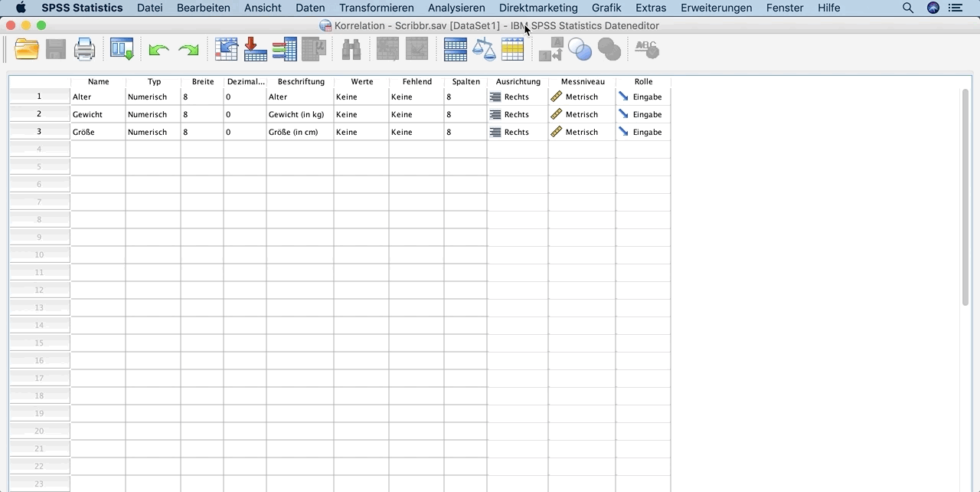Open the Datei menu
980x492 pixels.
tap(150, 8)
